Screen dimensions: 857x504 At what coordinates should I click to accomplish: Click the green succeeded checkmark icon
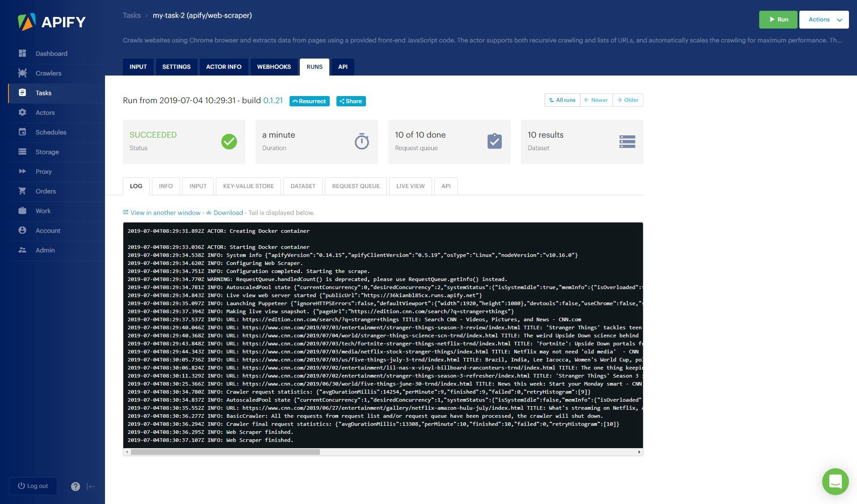click(229, 142)
